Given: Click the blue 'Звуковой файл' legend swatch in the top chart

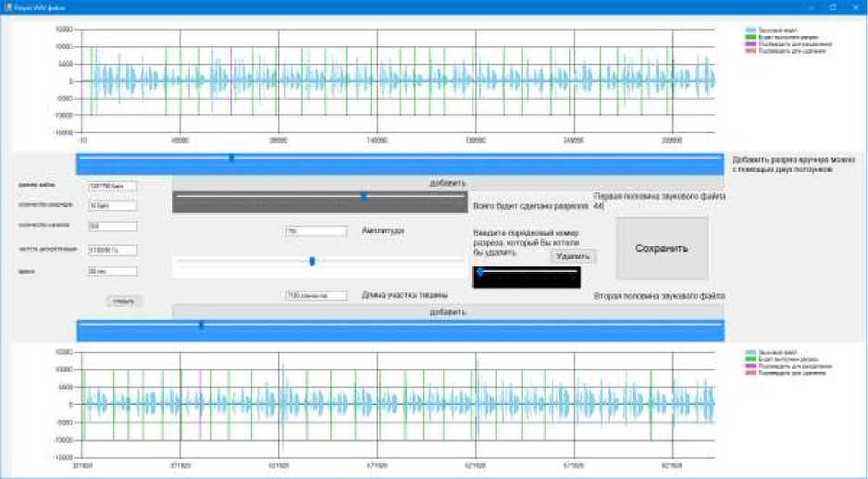Looking at the screenshot, I should (x=750, y=30).
